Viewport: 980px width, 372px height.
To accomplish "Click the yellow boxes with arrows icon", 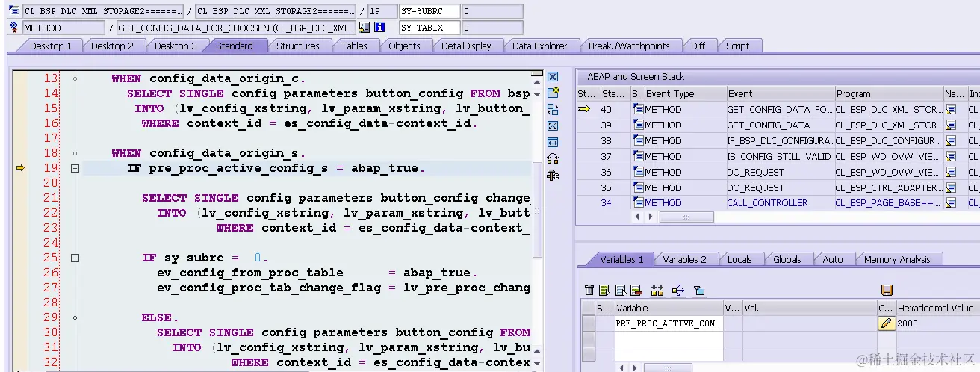I will coord(657,290).
